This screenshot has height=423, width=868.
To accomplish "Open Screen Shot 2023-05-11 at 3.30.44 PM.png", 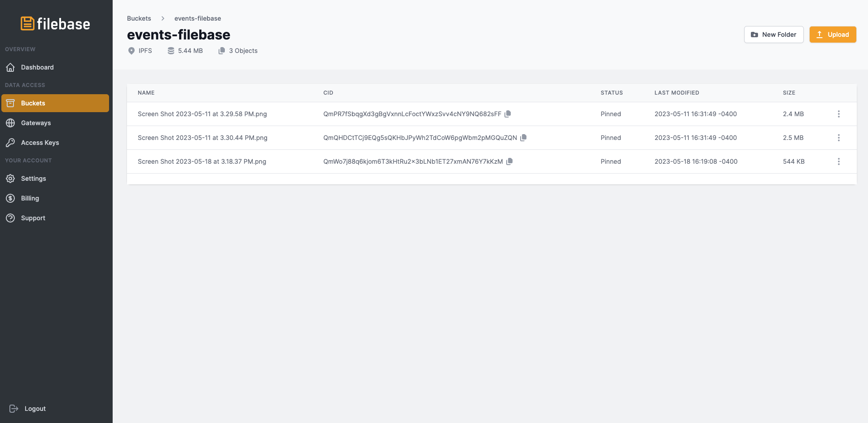I will pos(202,138).
